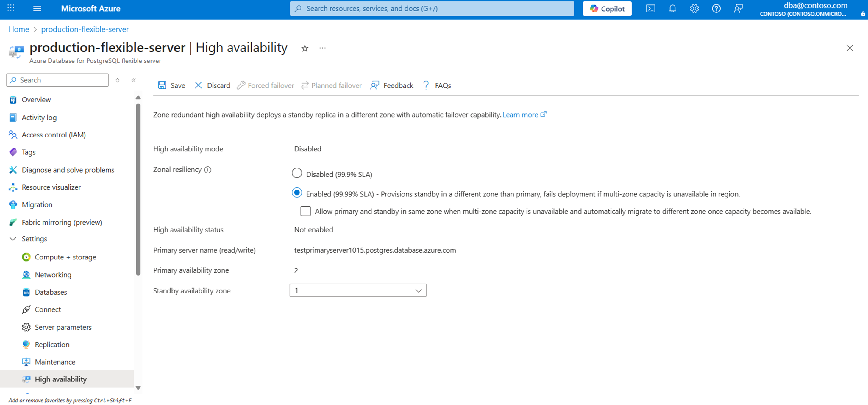The image size is (868, 405).
Task: Click the Save toolbar icon
Action: coord(162,85)
